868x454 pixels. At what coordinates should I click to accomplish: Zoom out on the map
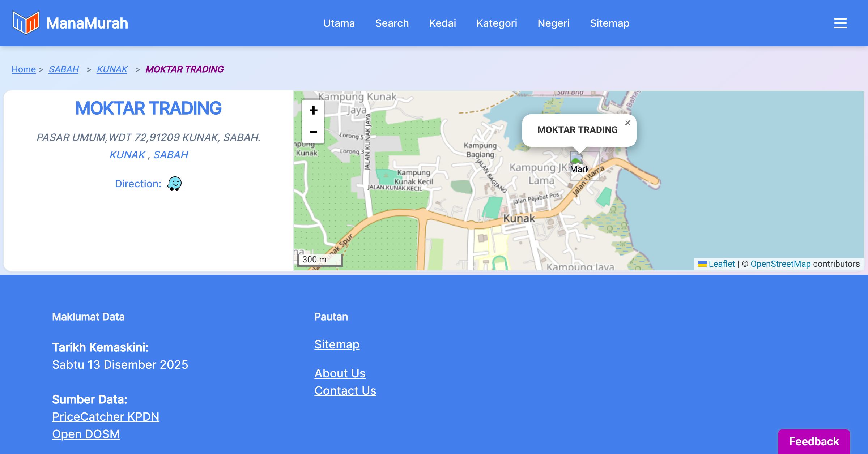[313, 132]
